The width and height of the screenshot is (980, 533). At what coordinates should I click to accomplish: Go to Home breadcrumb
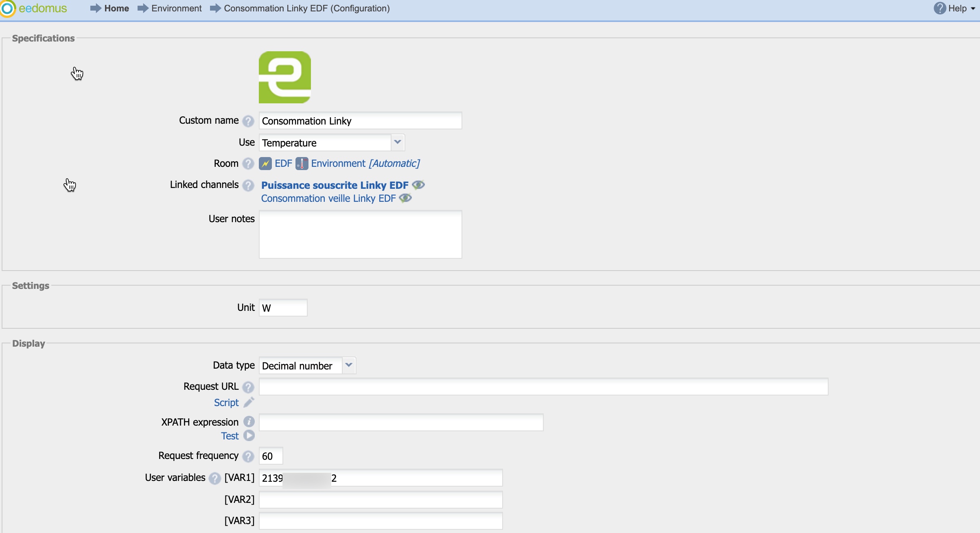coord(116,9)
